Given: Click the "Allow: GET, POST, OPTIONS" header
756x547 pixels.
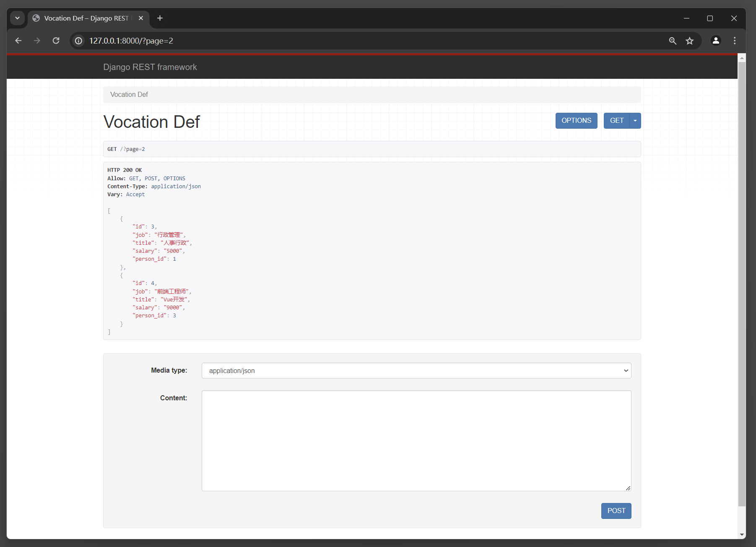Looking at the screenshot, I should pyautogui.click(x=146, y=179).
